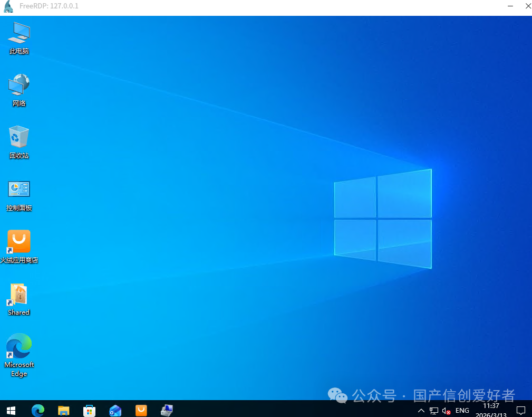Switch the ENG input language indicator
The width and height of the screenshot is (532, 417).
tap(462, 411)
